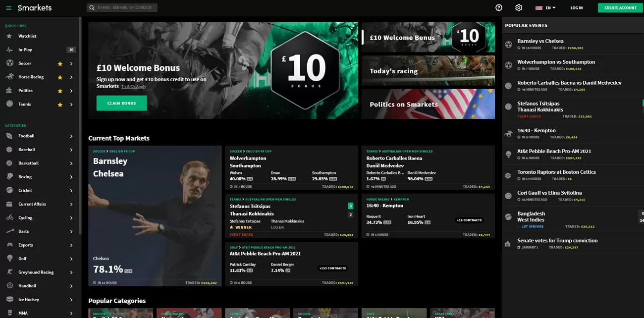This screenshot has height=318, width=644.
Task: Open Cori Gauff vs Elina Svitolina event
Action: click(x=573, y=196)
